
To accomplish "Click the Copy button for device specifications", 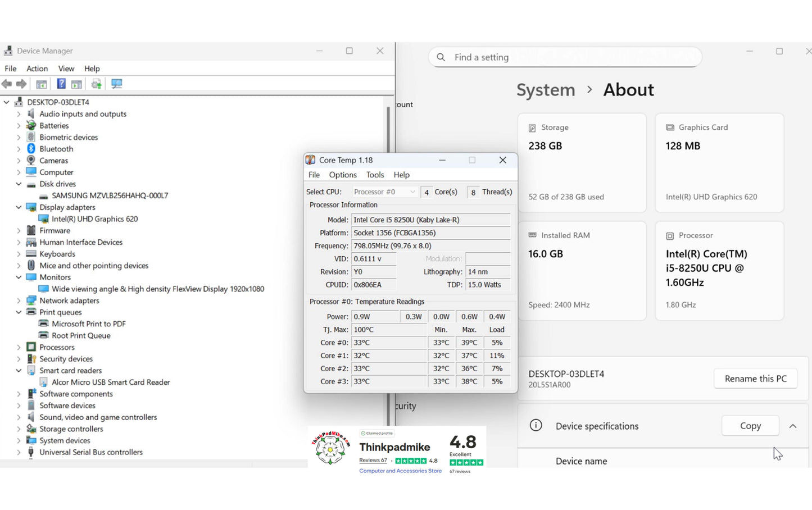I will [750, 426].
